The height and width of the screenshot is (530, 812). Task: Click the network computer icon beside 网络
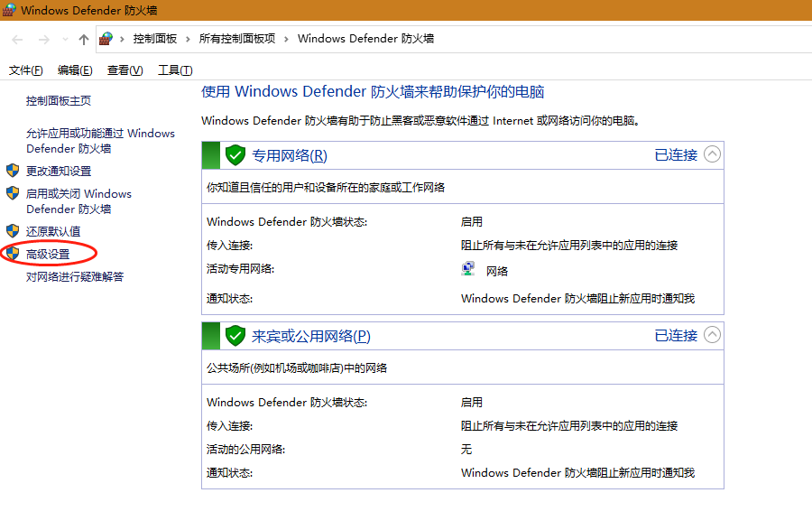[x=468, y=268]
